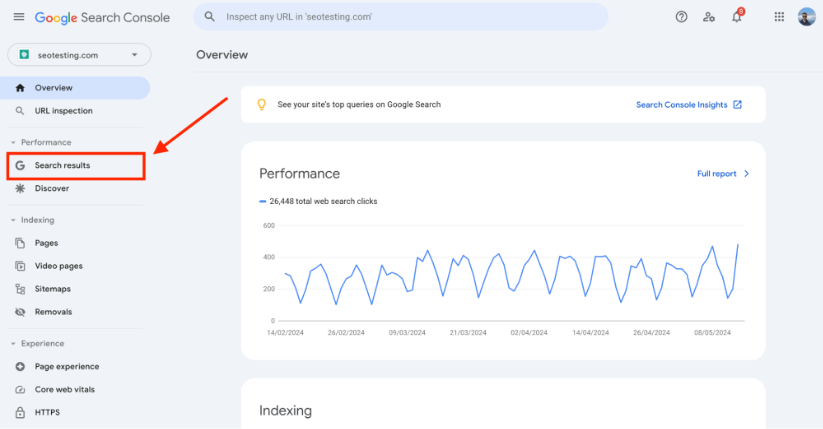The height and width of the screenshot is (429, 823).
Task: Go to the Sitemaps report
Action: click(52, 289)
